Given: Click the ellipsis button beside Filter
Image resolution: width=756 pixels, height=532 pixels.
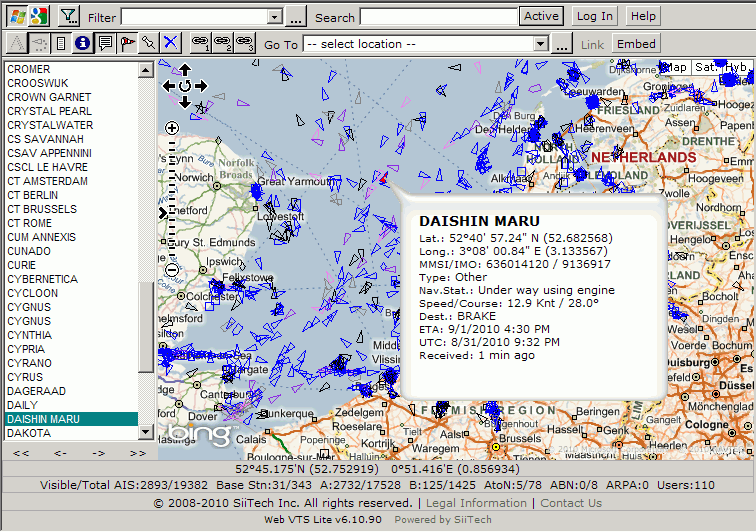Looking at the screenshot, I should coord(296,16).
